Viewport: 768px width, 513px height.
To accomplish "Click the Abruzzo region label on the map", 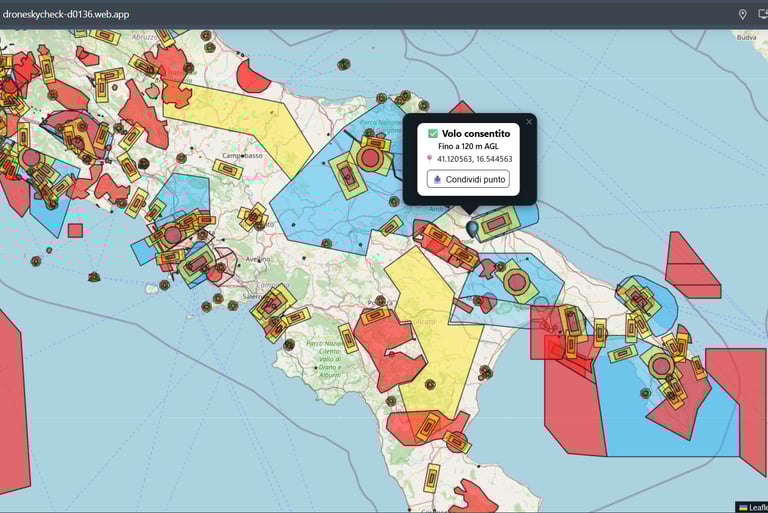I will (145, 37).
